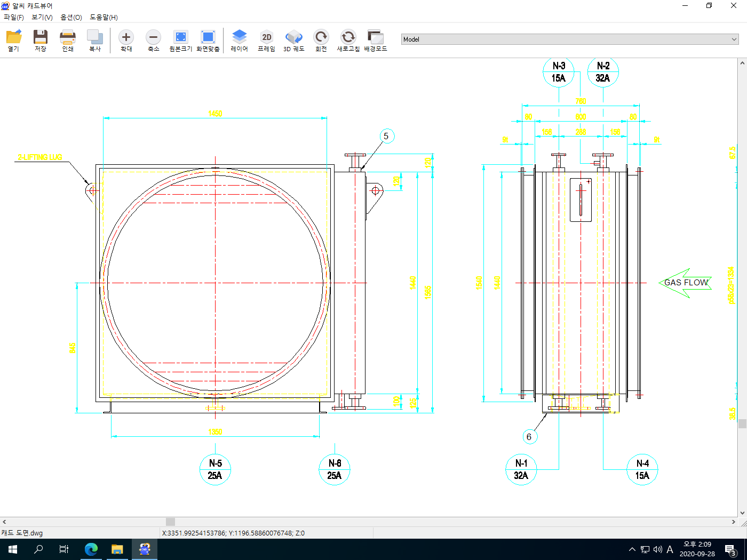Click the 인쇄 (Print) printer icon
This screenshot has width=747, height=560.
68,41
